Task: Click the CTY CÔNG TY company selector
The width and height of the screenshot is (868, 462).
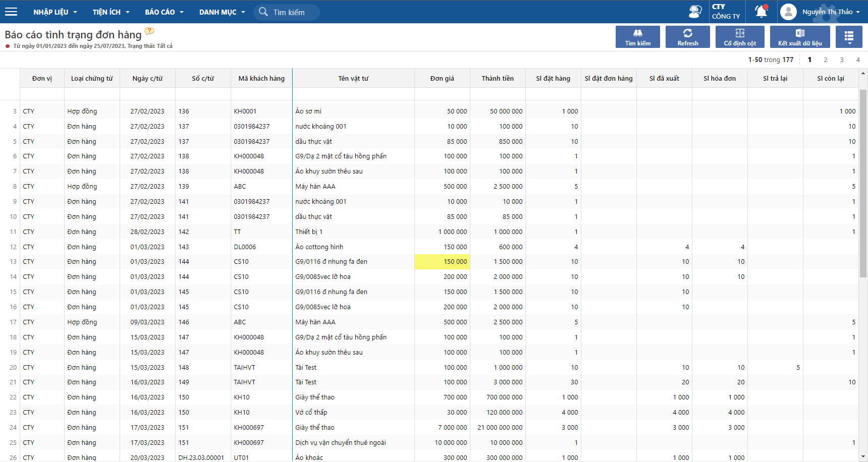Action: pos(726,12)
